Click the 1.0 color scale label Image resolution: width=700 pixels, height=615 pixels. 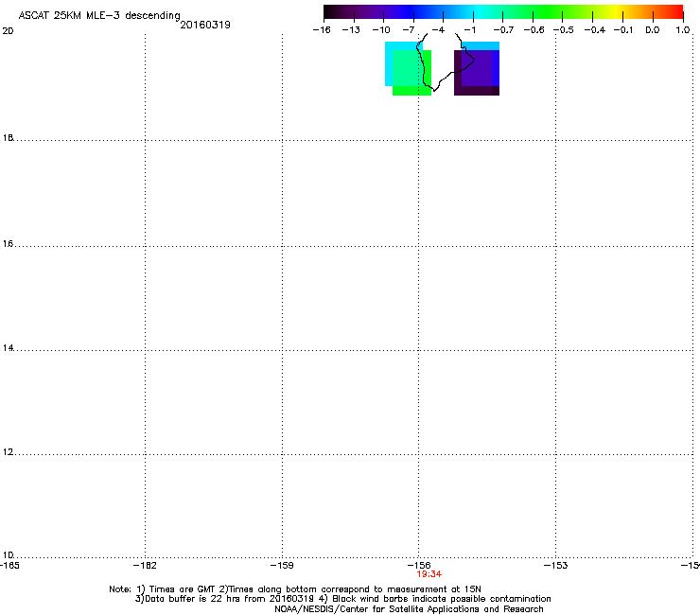(683, 30)
